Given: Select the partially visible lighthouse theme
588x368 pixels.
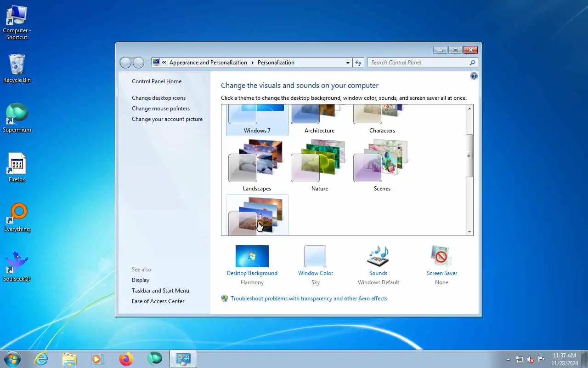Looking at the screenshot, I should click(257, 215).
